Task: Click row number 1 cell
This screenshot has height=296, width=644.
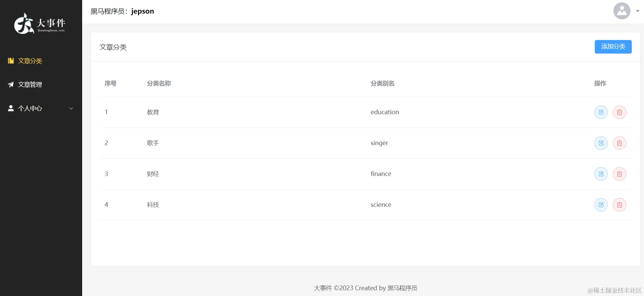Action: pyautogui.click(x=106, y=112)
